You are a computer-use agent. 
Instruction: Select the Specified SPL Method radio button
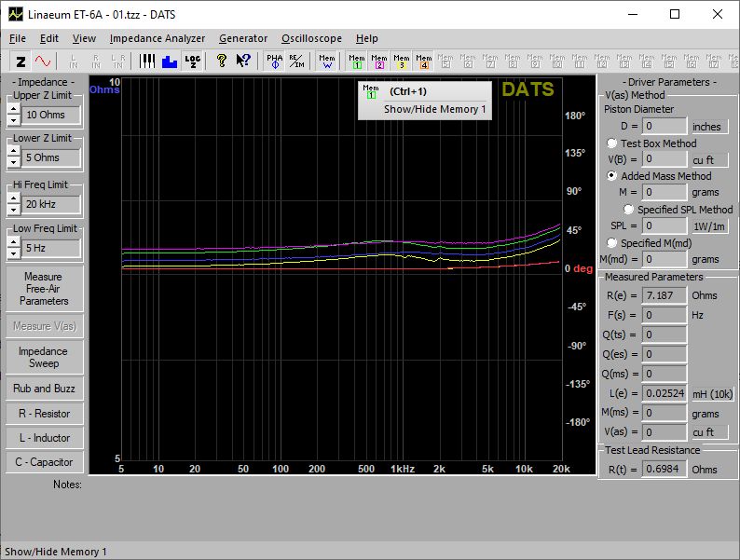[x=628, y=209]
